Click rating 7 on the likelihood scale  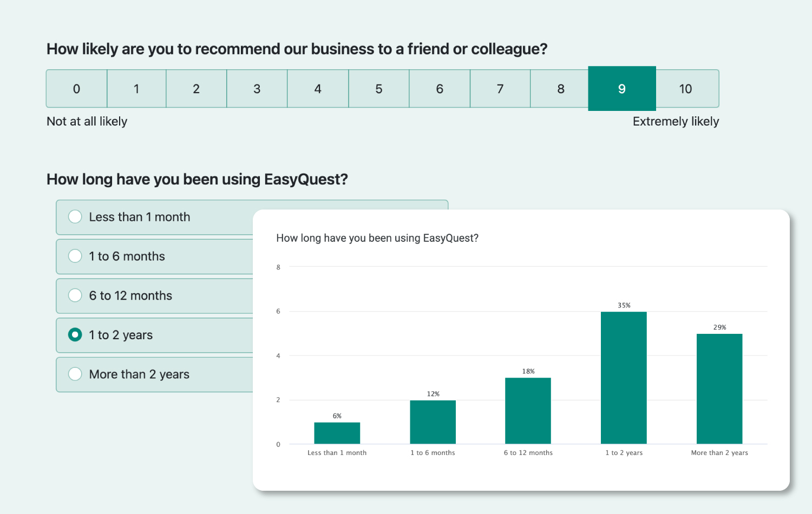(500, 88)
